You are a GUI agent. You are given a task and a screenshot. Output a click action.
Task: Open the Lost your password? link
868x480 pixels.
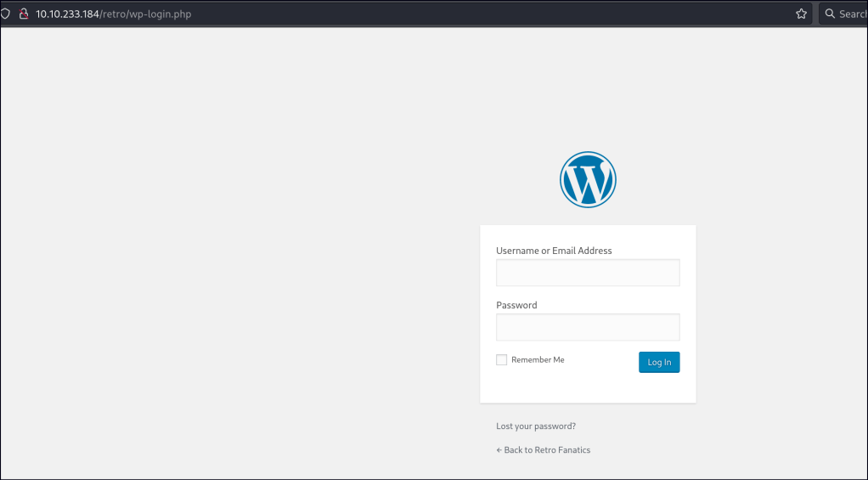535,426
